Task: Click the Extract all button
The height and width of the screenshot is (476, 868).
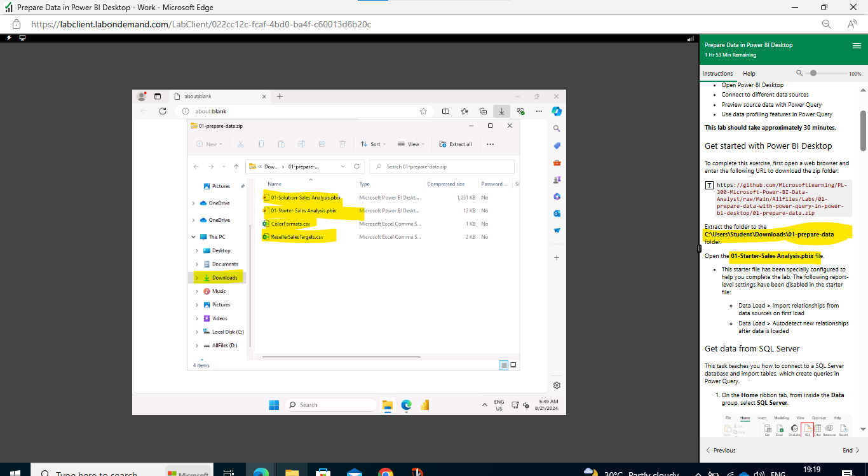Action: pos(456,144)
